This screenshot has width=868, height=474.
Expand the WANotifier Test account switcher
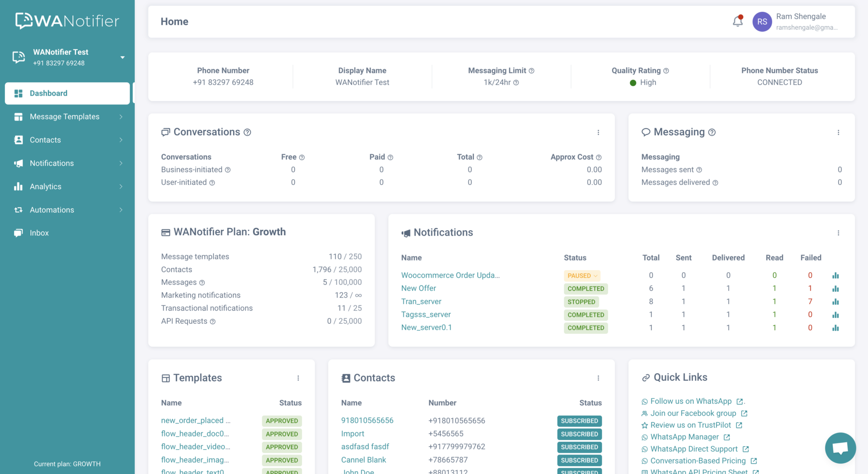click(x=122, y=57)
